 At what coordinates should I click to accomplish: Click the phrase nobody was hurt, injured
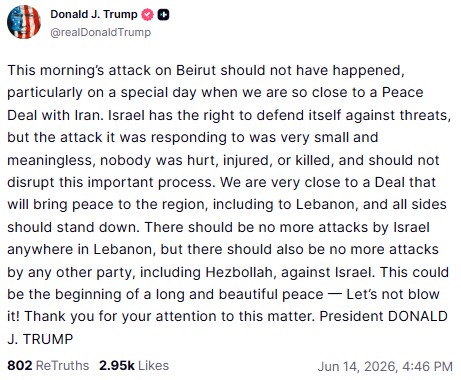(x=184, y=160)
